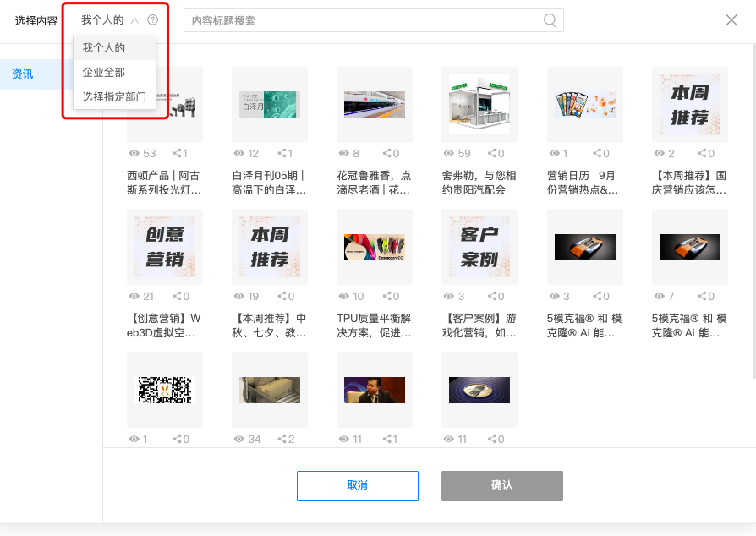This screenshot has width=756, height=536.
Task: Select the 5模克福 thumbnail with 7 views
Action: tap(690, 247)
